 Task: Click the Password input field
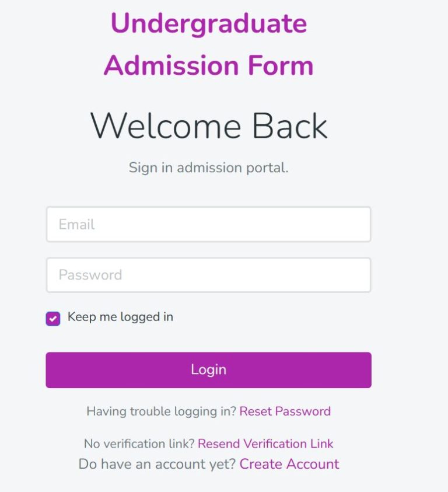209,274
